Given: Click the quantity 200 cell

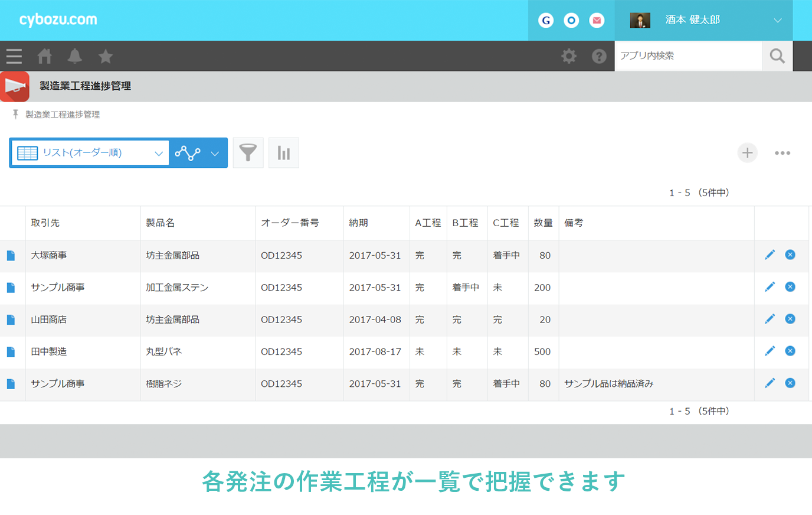Looking at the screenshot, I should pyautogui.click(x=542, y=288).
